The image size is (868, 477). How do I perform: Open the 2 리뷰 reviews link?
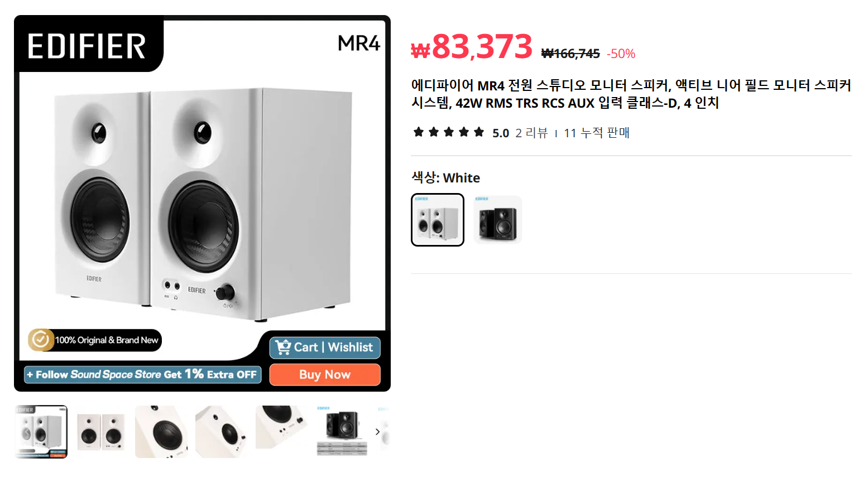(x=531, y=133)
